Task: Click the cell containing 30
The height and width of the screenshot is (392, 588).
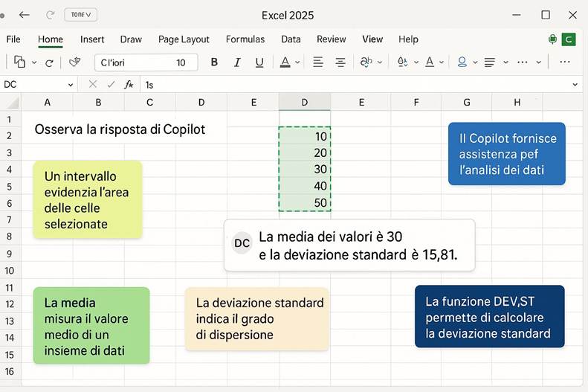Action: click(x=305, y=169)
